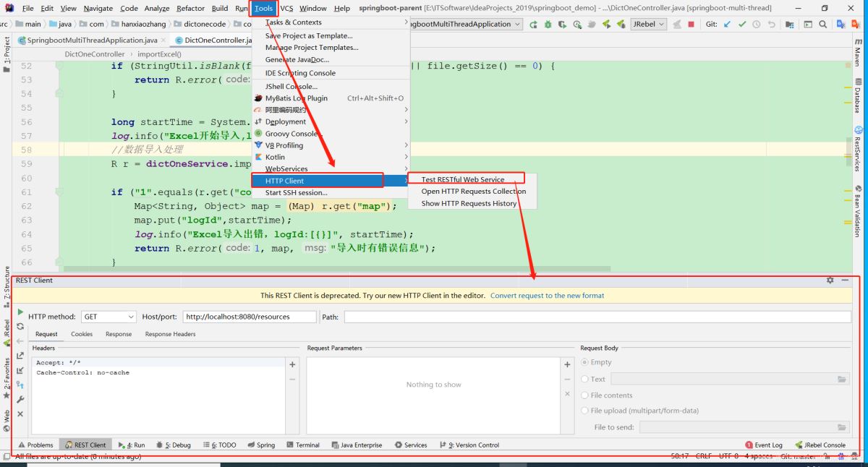Submit the request with the green run arrow
Viewport: 868px width, 467px height.
[x=20, y=312]
